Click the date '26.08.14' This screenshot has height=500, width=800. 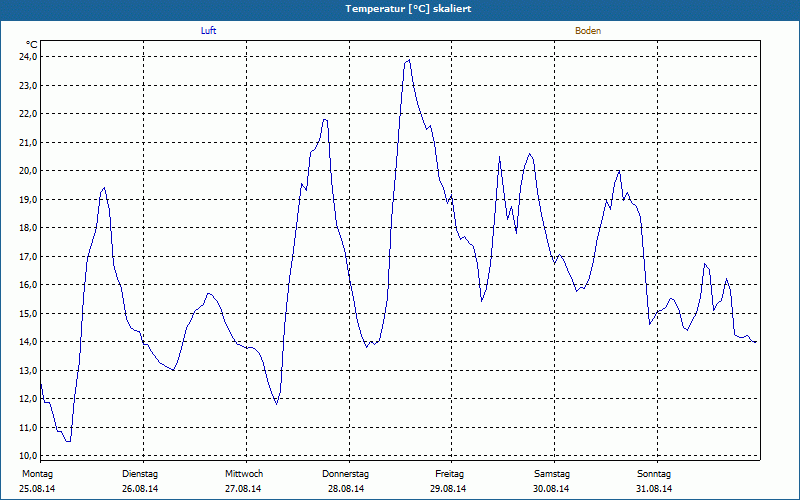point(140,489)
